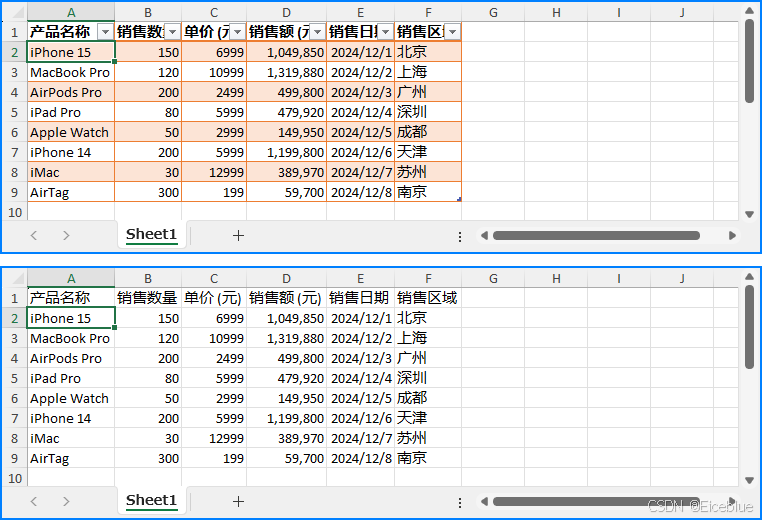Click horizontal scroll left arrow in bottom workbook
The height and width of the screenshot is (520, 762).
(x=484, y=502)
